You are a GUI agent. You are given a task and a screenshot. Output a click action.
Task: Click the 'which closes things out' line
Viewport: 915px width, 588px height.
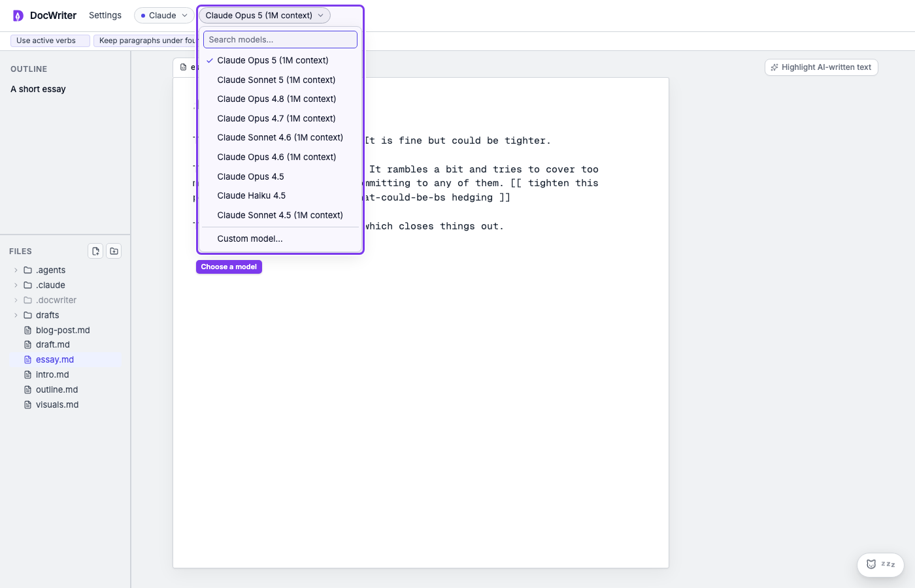click(434, 226)
